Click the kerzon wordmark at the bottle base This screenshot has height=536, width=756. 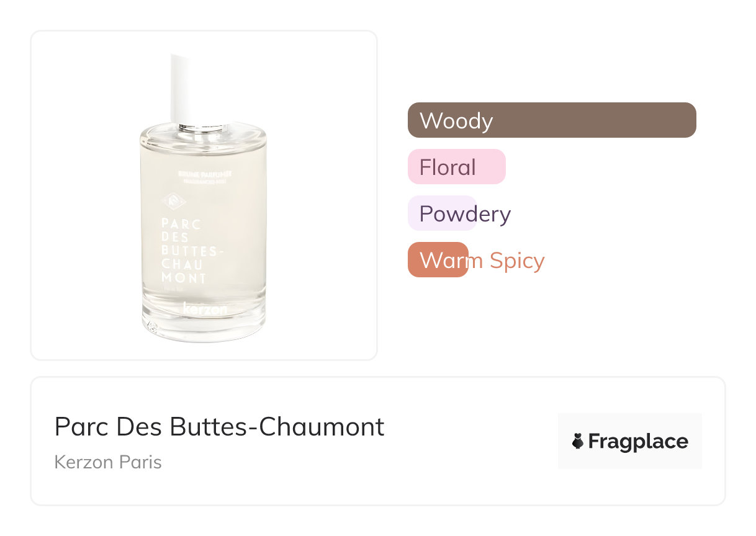205,308
